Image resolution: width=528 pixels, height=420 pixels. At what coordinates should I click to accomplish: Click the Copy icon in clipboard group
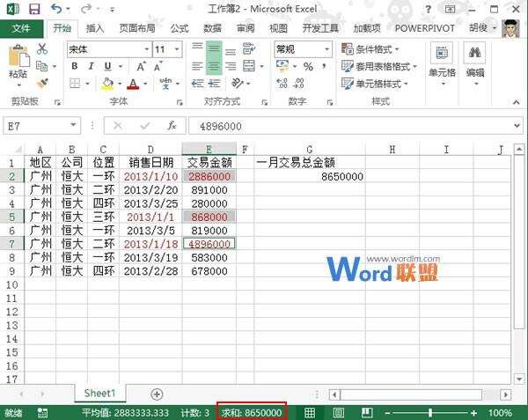coord(42,66)
